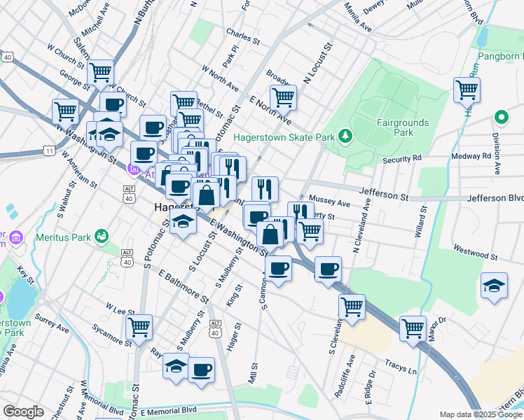The image size is (524, 420).
Task: Open the cart marker beside Manor Dr
Action: pyautogui.click(x=413, y=330)
